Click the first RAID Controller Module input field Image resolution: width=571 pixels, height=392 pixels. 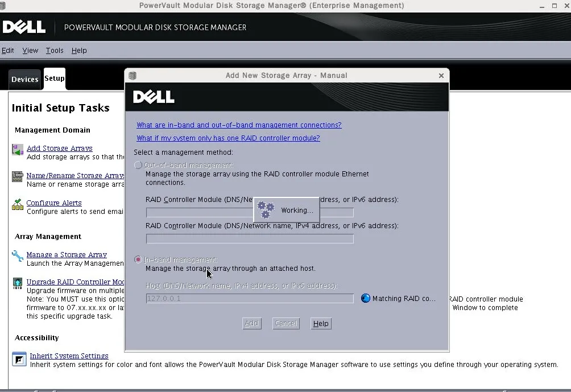click(250, 212)
